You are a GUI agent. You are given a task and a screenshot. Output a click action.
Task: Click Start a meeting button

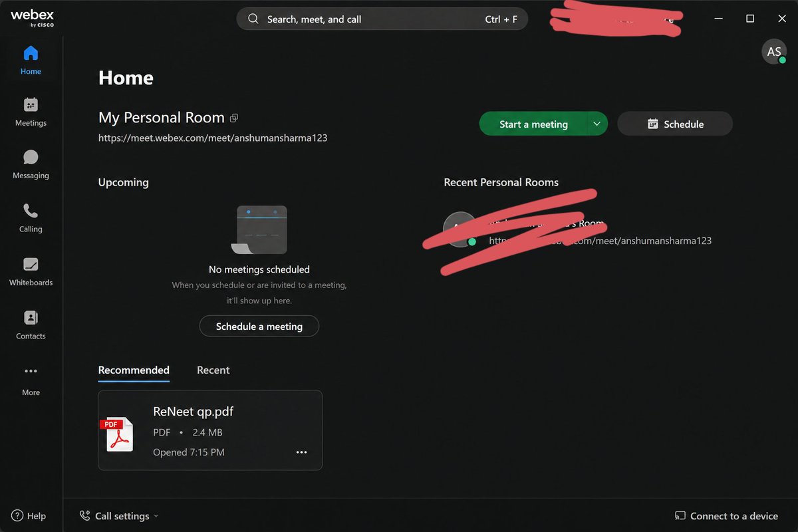[x=533, y=124]
